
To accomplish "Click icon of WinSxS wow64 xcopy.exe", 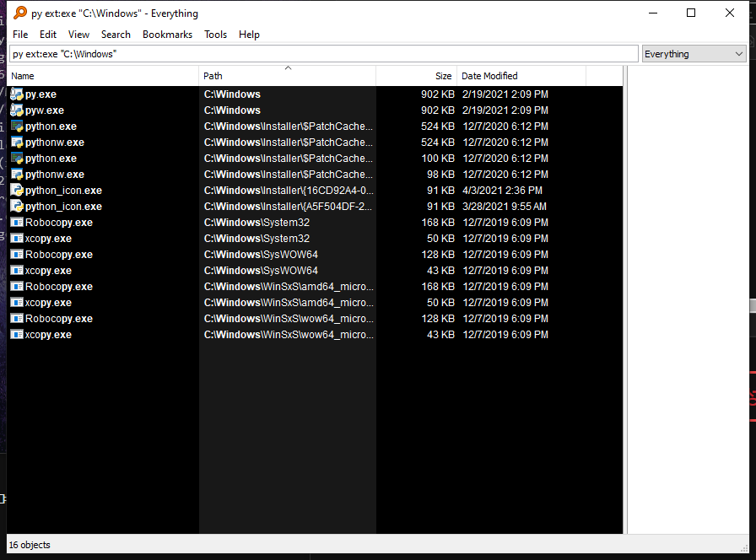I will coord(17,335).
